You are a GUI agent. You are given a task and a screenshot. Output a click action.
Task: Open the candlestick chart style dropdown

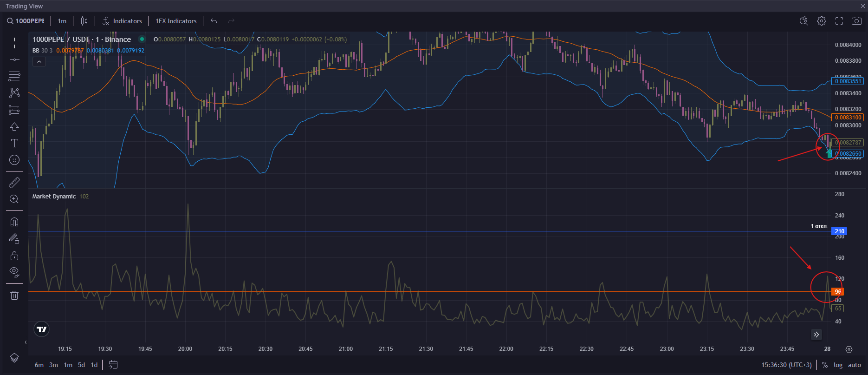84,21
